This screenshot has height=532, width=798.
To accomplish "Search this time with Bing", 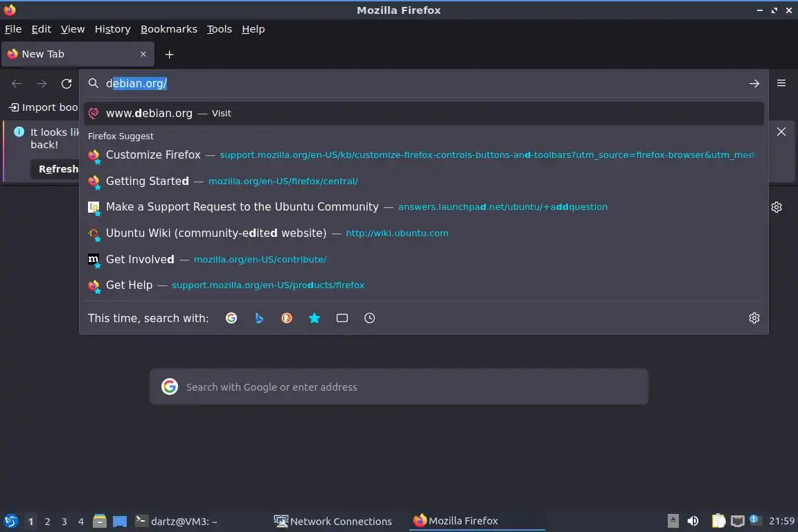I will click(x=259, y=318).
